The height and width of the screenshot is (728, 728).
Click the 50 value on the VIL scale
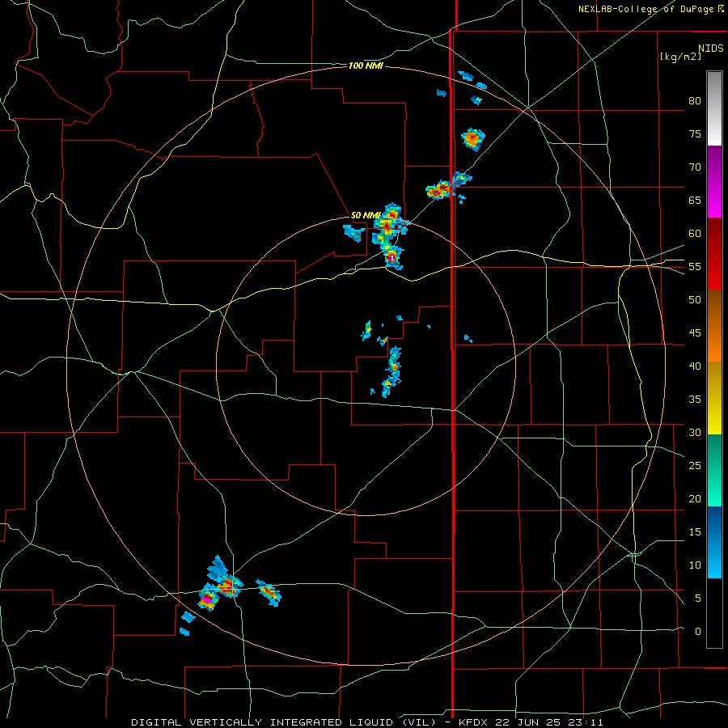click(695, 300)
